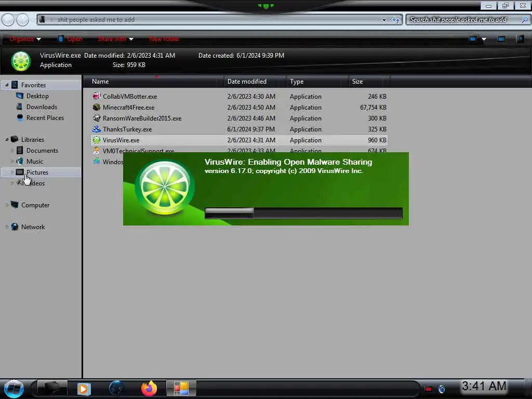Screen dimensions: 532x399
Task: Toggle the preview pane icon
Action: pos(501,39)
